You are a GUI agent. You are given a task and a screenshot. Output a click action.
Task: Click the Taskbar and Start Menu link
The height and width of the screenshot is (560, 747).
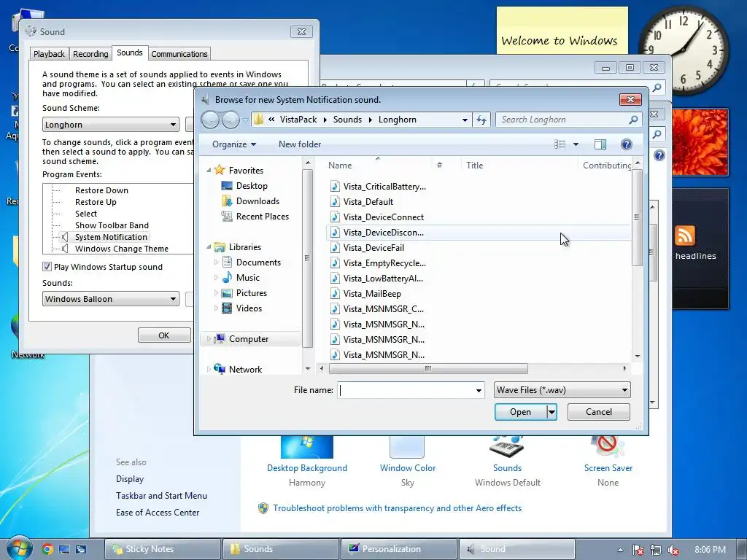(161, 496)
